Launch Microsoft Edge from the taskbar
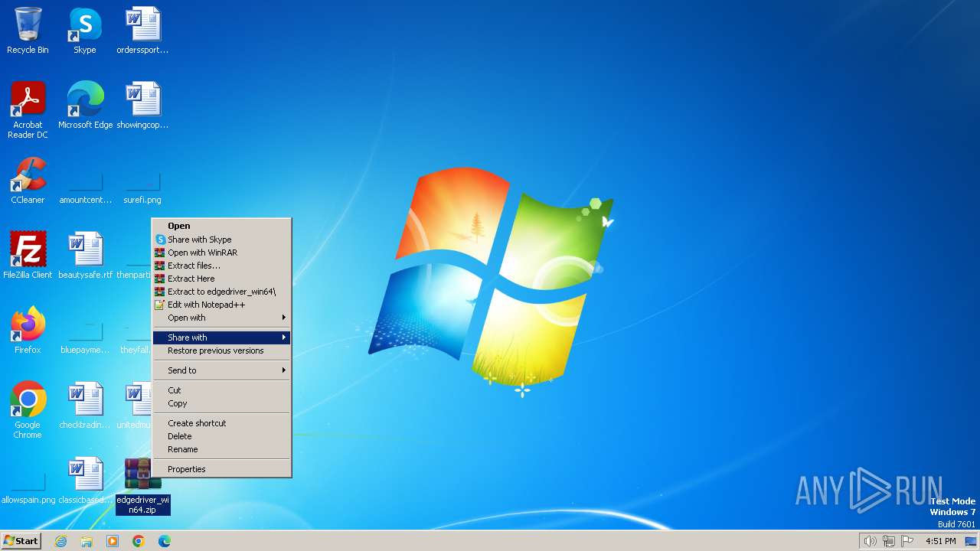Image resolution: width=980 pixels, height=551 pixels. [165, 541]
